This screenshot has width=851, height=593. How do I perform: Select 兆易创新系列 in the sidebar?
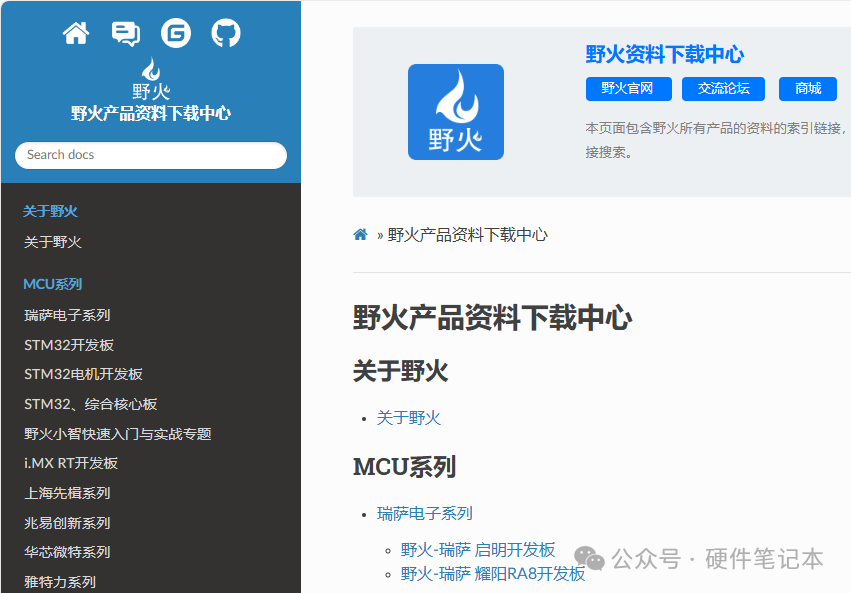coord(67,523)
